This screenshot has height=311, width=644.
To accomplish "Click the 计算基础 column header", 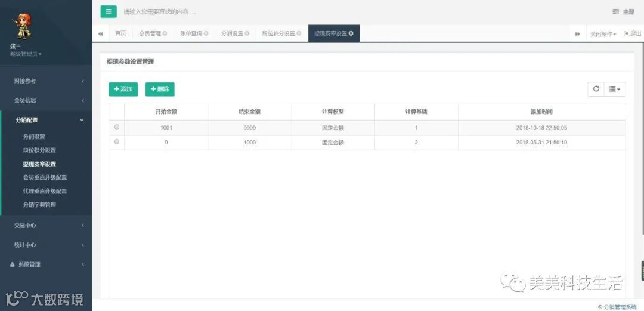I will pos(416,112).
